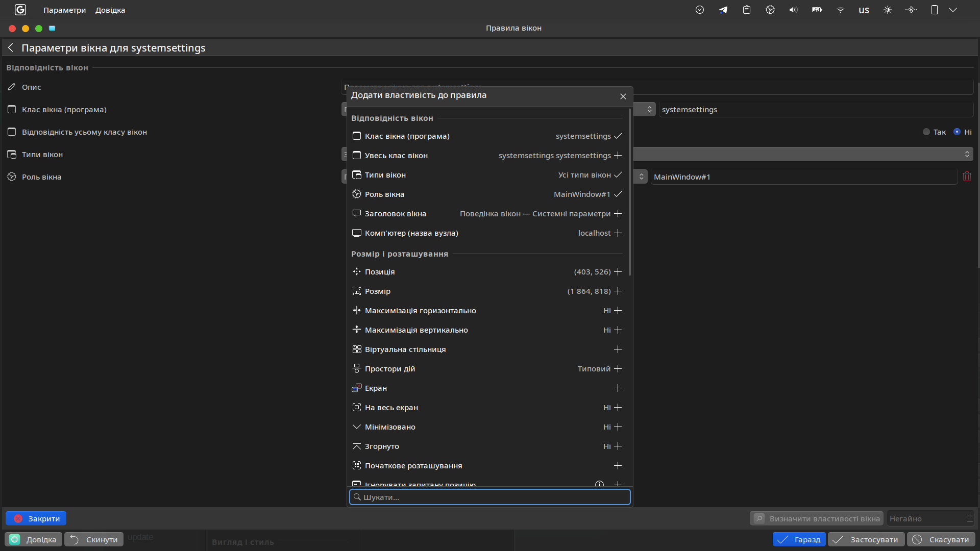
Task: Add the Позиція property using the plus icon
Action: click(x=618, y=272)
